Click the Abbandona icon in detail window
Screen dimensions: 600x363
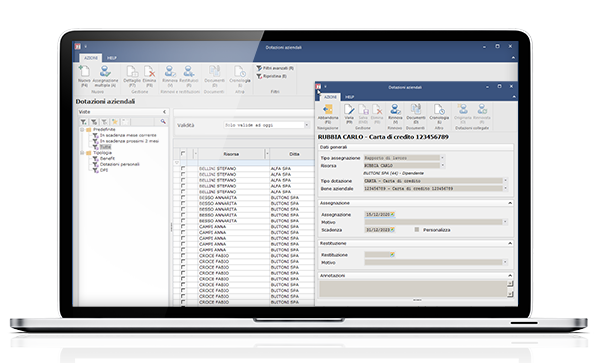pyautogui.click(x=328, y=110)
